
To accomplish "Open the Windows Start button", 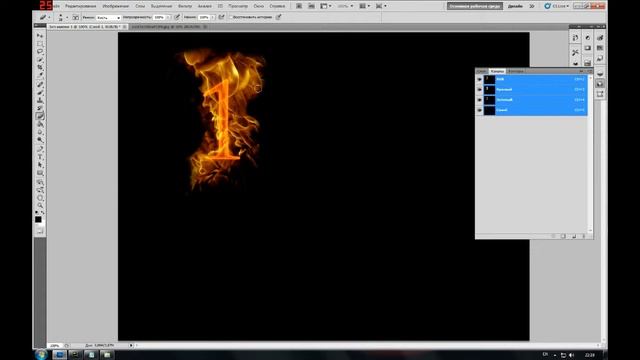I will coord(41,355).
